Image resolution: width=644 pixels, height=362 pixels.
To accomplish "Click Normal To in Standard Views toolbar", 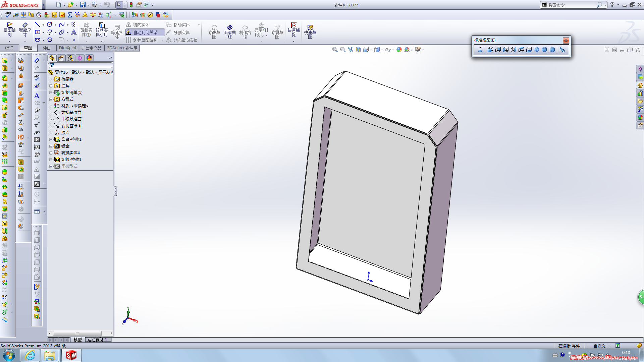I will (480, 50).
